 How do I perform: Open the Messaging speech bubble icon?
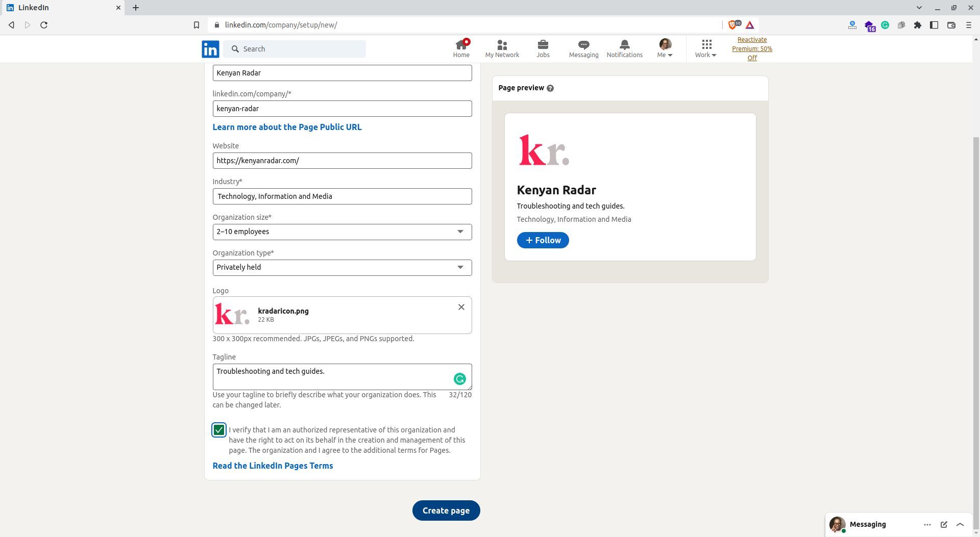(x=583, y=45)
